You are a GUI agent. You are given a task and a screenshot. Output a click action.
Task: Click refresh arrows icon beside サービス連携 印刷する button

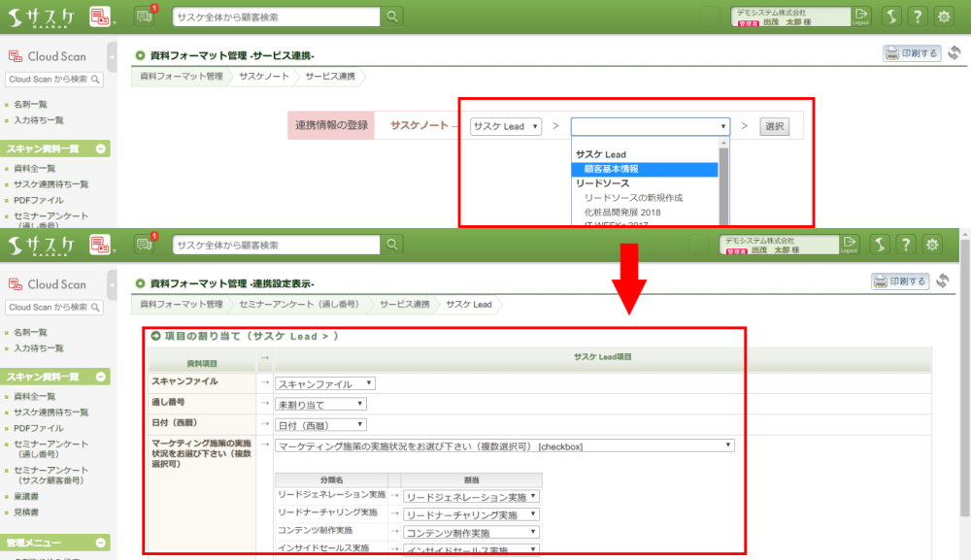954,53
